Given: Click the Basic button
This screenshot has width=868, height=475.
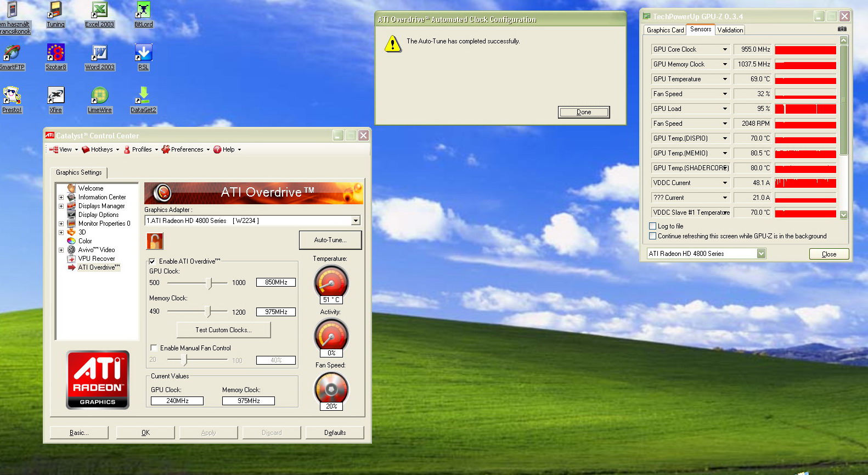Looking at the screenshot, I should click(79, 433).
